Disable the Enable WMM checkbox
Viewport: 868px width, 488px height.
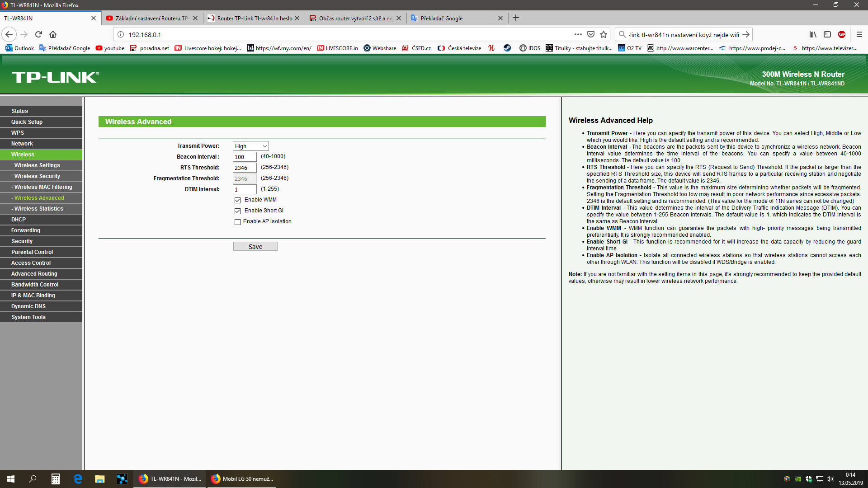tap(237, 200)
